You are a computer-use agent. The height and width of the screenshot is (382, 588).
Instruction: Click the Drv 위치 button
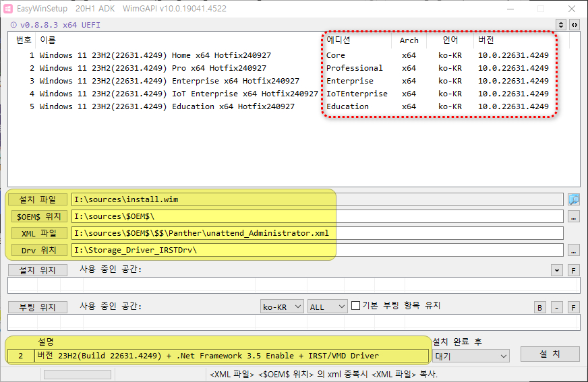[39, 250]
